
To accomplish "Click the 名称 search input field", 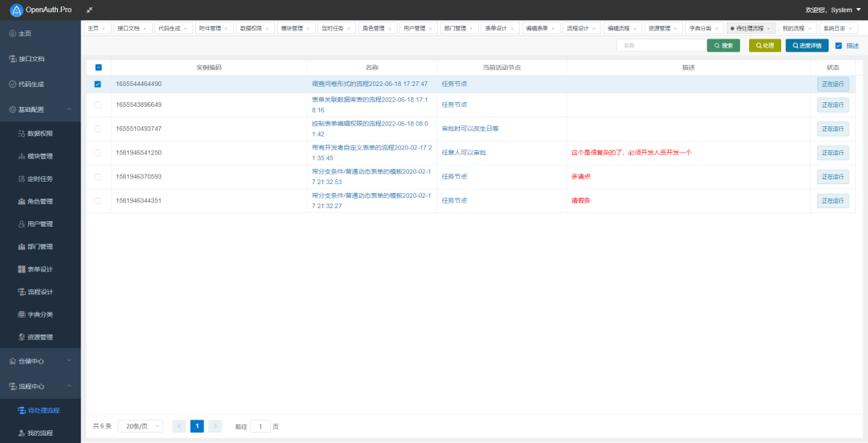I will [661, 46].
